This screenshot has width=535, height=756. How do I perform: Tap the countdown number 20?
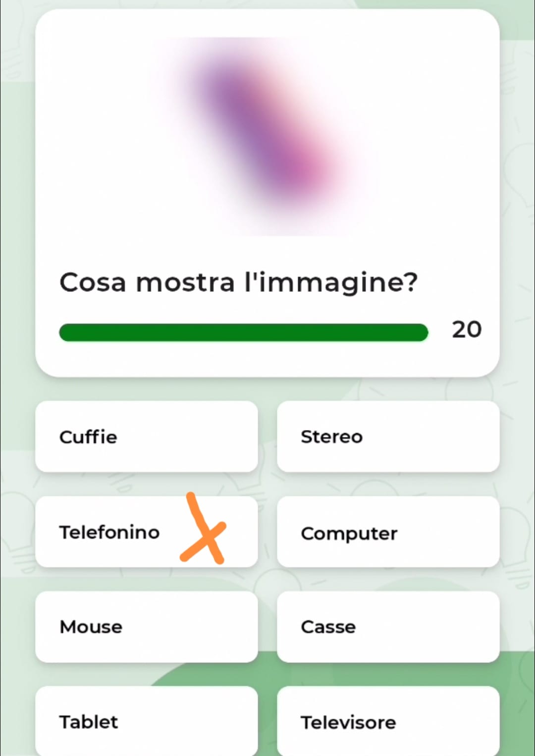[466, 329]
